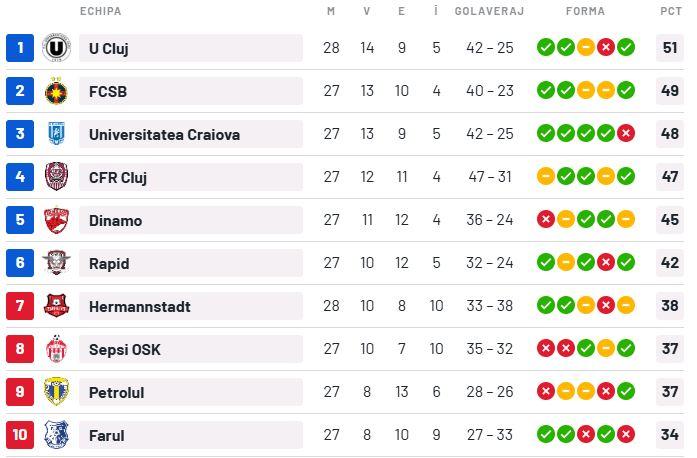Click the Rapid club crest
Image resolution: width=697 pixels, height=458 pixels.
pos(57,263)
